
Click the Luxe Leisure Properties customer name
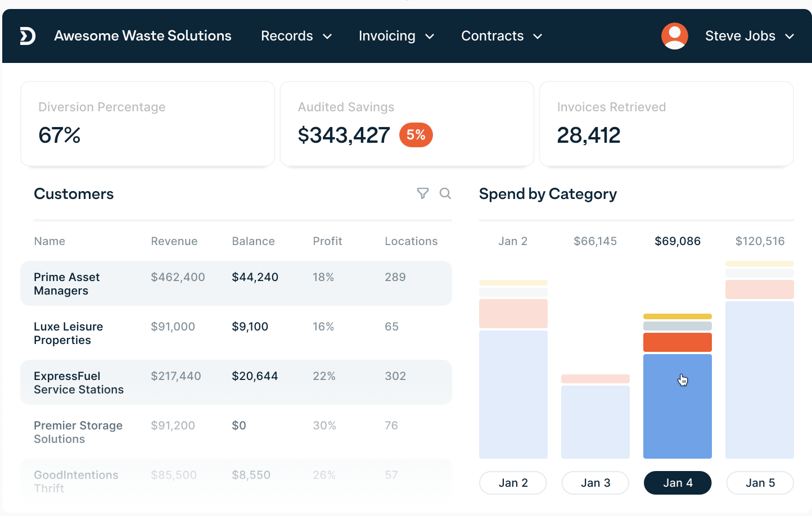(x=69, y=333)
